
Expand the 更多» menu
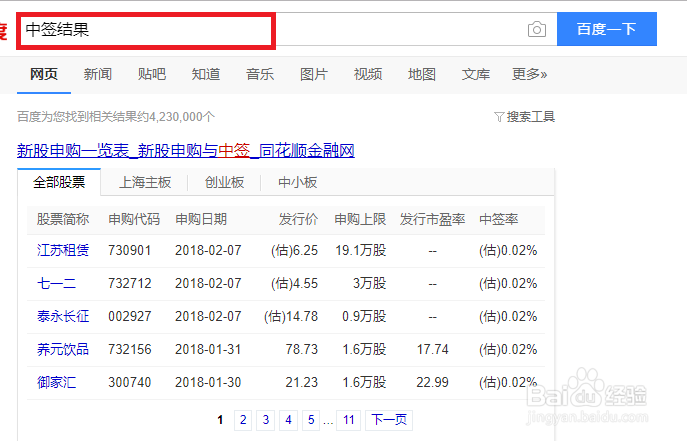coord(529,74)
